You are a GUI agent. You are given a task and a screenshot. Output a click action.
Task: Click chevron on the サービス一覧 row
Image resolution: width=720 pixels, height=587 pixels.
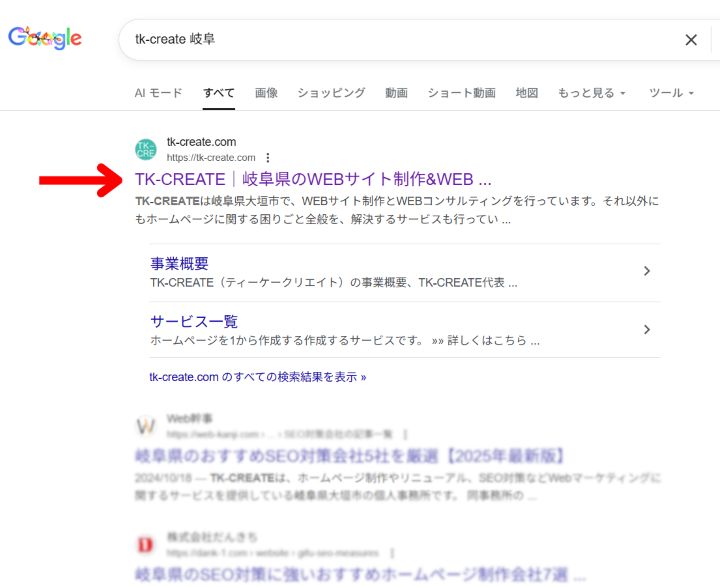coord(647,329)
